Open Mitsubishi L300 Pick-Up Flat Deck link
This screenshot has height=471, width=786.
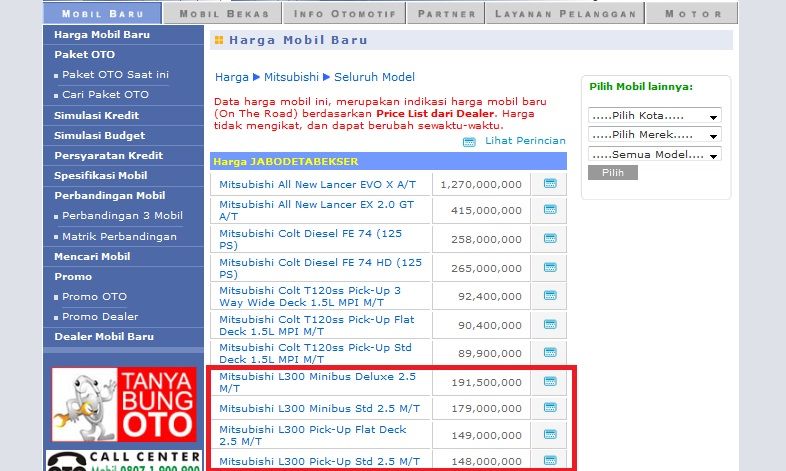tap(313, 435)
